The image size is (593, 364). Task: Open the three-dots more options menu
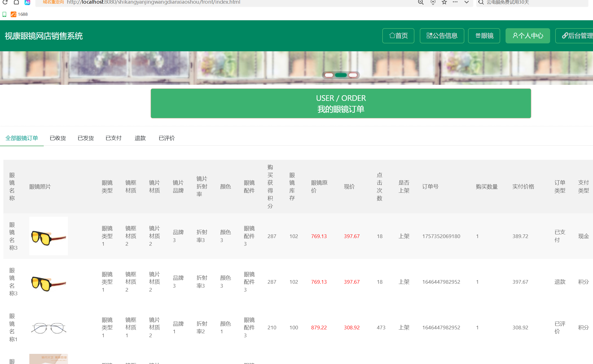pyautogui.click(x=455, y=2)
